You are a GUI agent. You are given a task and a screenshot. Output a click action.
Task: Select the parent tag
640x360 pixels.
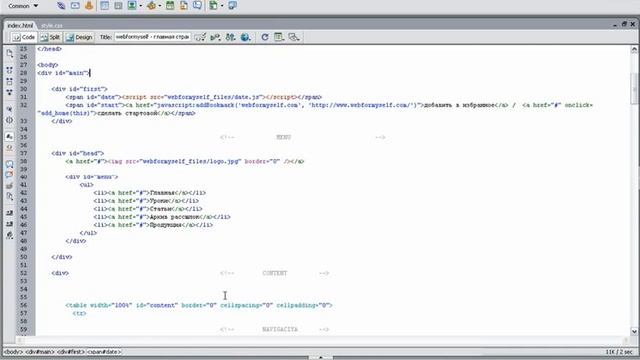point(9,109)
